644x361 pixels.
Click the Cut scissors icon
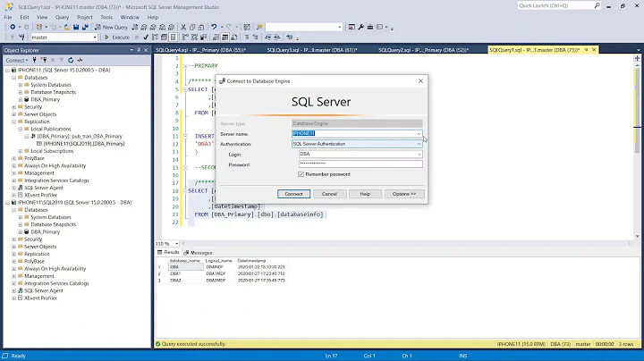pos(183,27)
